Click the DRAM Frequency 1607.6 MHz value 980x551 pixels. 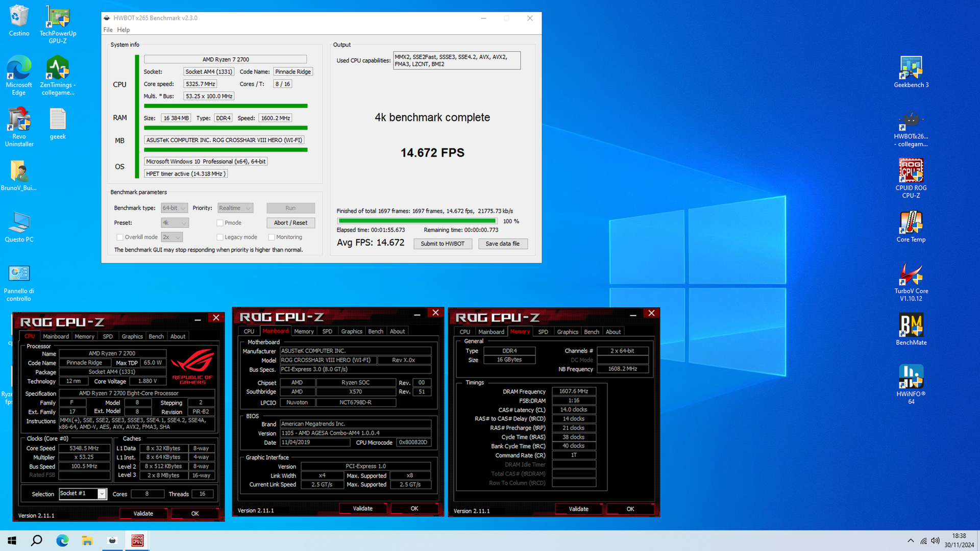pos(574,391)
